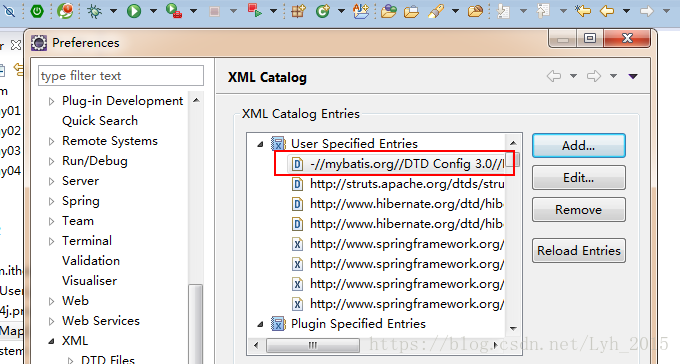The image size is (680, 364).
Task: Click the New Java Class toolbar icon
Action: 322,10
